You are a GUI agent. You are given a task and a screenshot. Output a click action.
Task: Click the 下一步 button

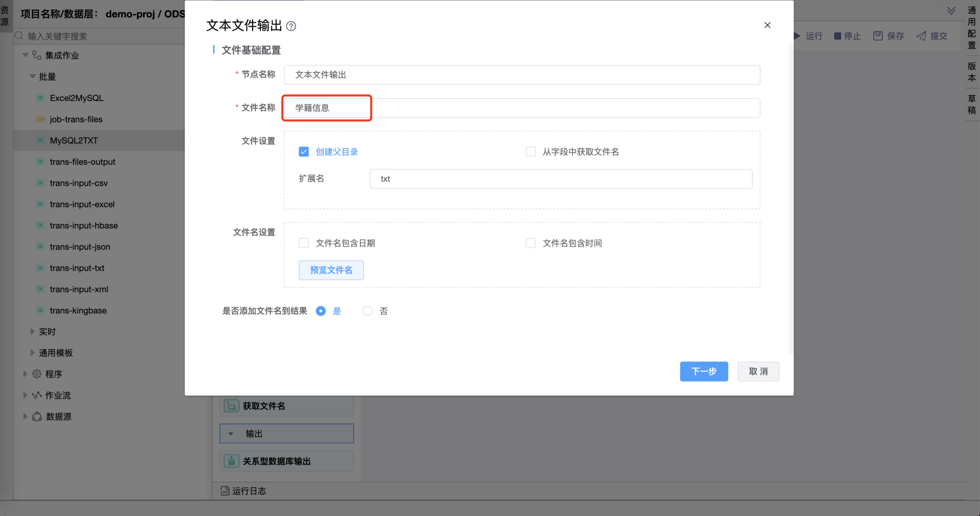tap(704, 371)
